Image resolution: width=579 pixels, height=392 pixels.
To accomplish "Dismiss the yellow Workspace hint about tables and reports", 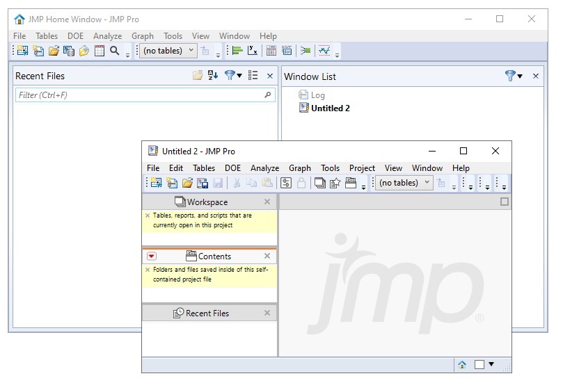I will (x=148, y=215).
